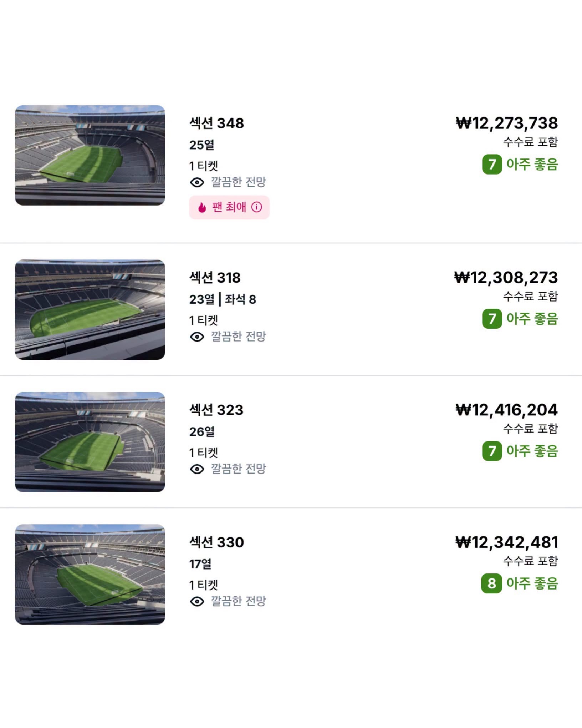Select the 섹션 330 listing title
Viewport: 582px width, 728px height.
click(216, 542)
